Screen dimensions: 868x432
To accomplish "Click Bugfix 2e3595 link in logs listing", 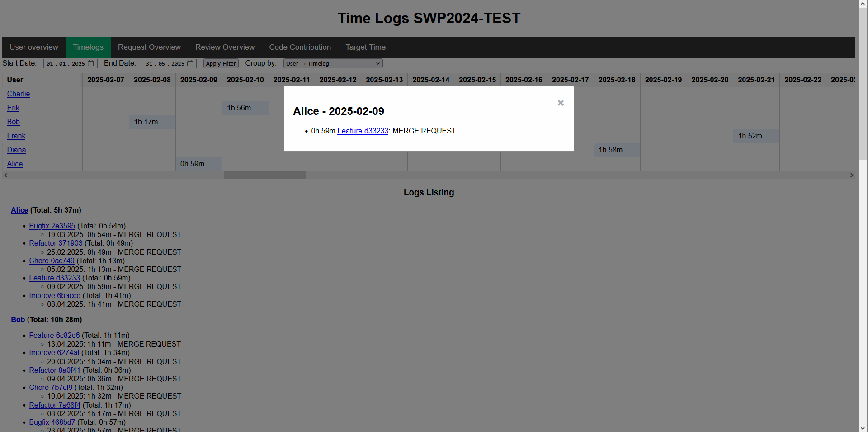I will (52, 226).
